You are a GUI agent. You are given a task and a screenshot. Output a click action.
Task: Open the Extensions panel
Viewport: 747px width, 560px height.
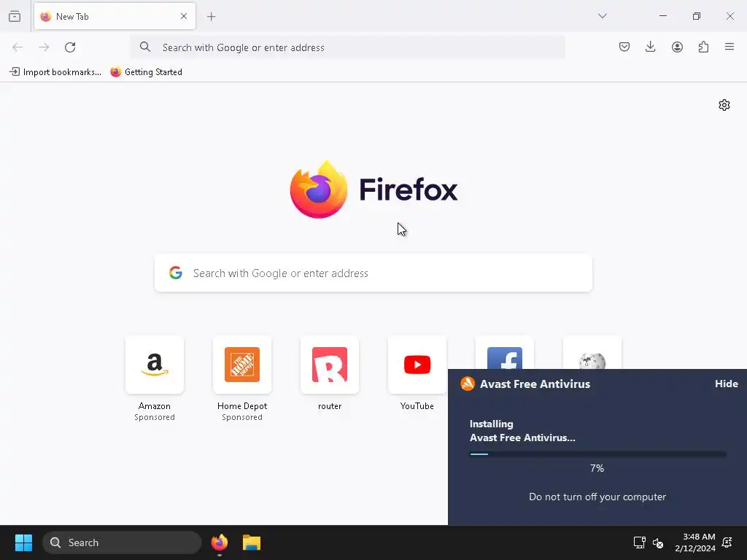click(703, 47)
